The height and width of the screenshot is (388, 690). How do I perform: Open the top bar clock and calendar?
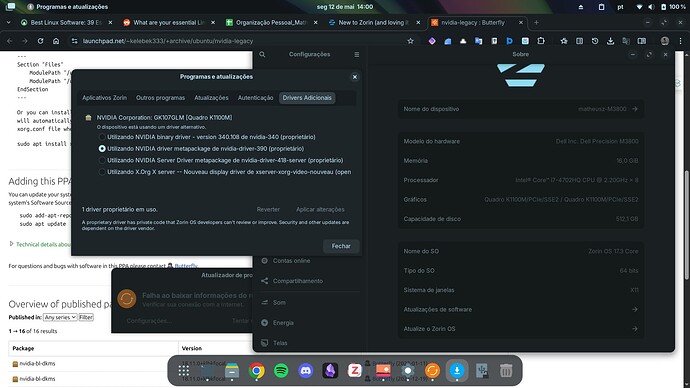(345, 7)
